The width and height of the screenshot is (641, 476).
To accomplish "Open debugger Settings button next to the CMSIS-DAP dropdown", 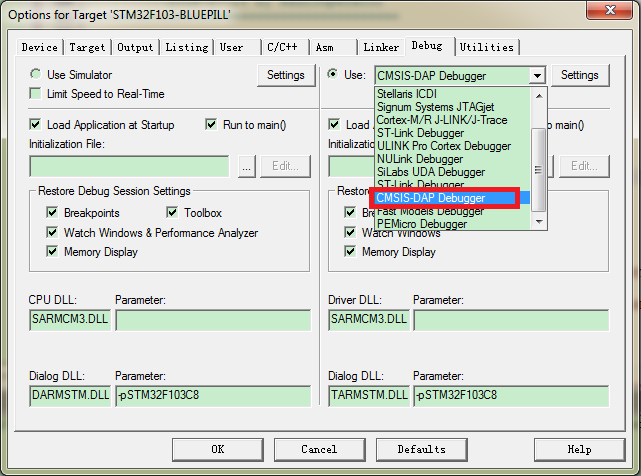I will pyautogui.click(x=580, y=75).
